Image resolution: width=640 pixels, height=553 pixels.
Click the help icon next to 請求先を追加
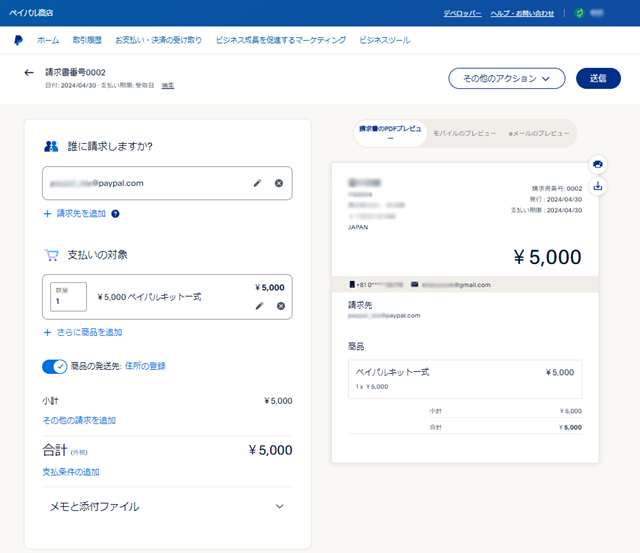[116, 214]
